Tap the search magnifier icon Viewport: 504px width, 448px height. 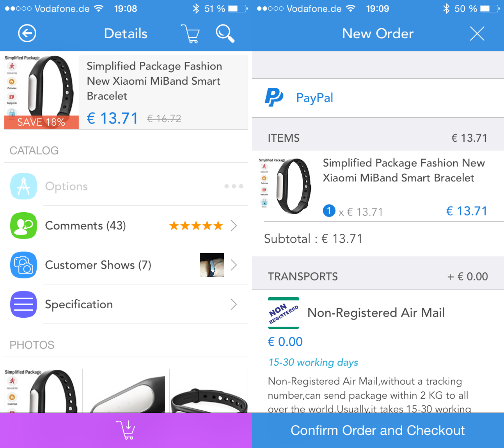[x=225, y=33]
